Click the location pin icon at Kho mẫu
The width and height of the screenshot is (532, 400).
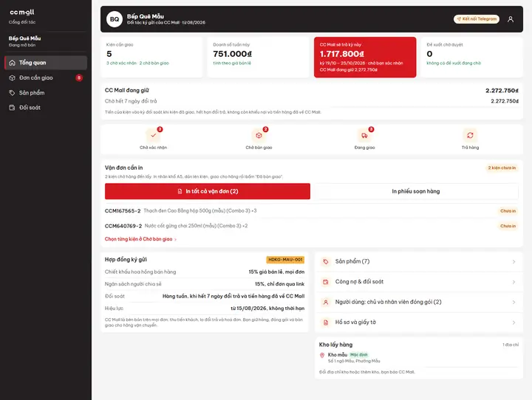click(x=322, y=355)
